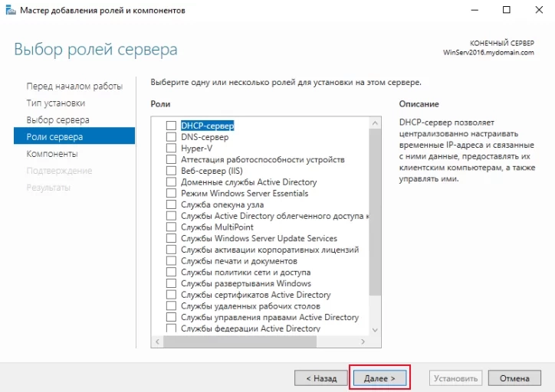The height and width of the screenshot is (392, 555).
Task: Check Доменные службы Active Directory
Action: [171, 182]
